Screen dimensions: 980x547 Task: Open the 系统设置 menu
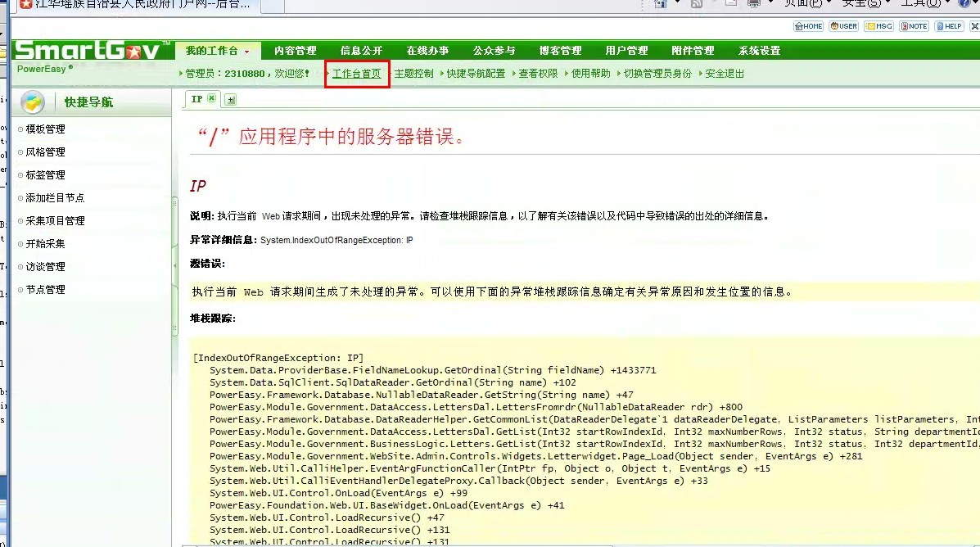coord(760,51)
